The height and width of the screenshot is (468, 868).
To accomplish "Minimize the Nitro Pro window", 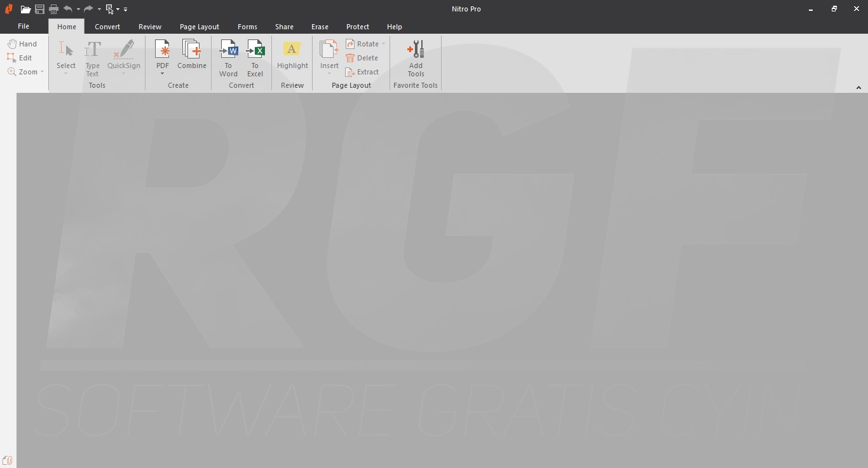I will pos(811,9).
